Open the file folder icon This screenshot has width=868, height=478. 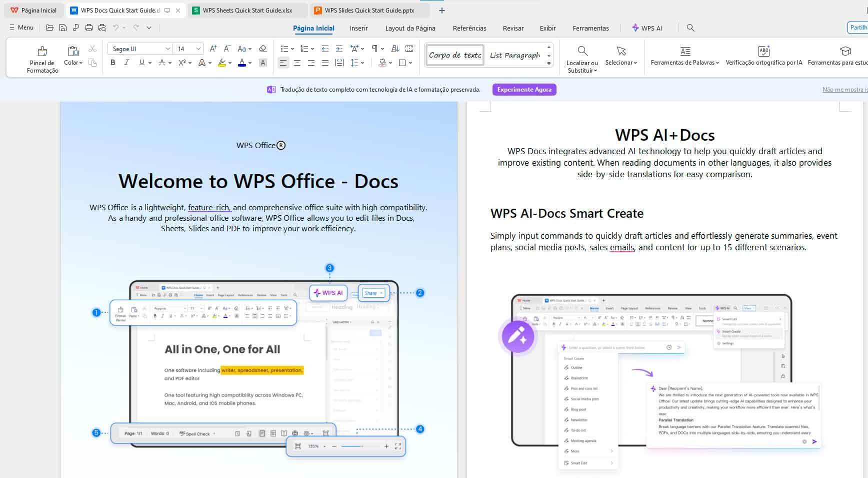[49, 28]
